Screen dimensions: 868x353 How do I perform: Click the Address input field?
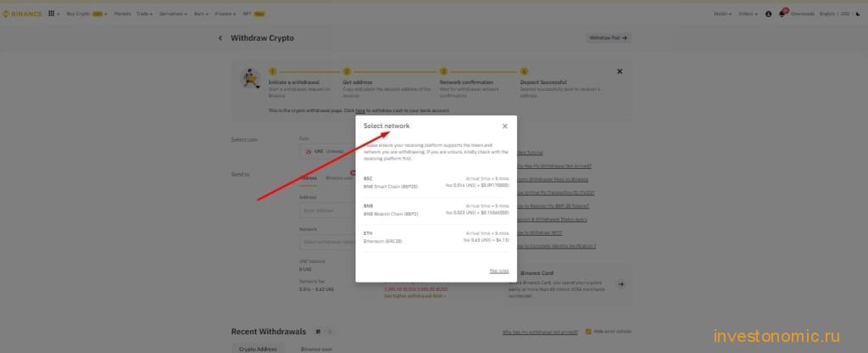coord(327,210)
